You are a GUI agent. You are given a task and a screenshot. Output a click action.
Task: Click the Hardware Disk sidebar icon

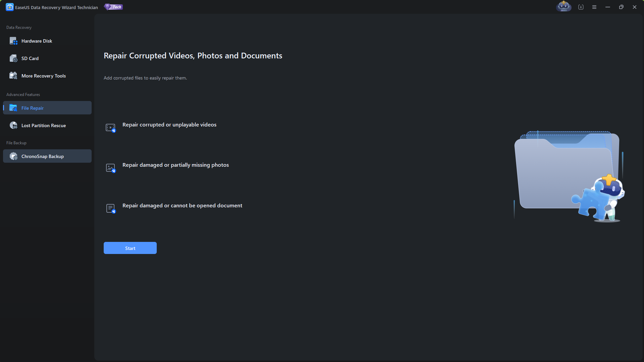coord(13,41)
